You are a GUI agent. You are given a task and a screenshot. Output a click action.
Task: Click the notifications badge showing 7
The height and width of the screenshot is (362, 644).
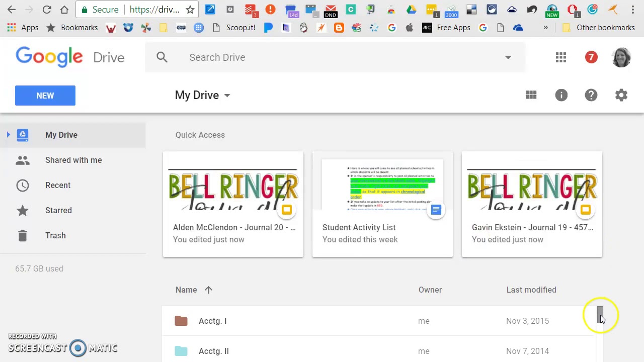(x=591, y=57)
